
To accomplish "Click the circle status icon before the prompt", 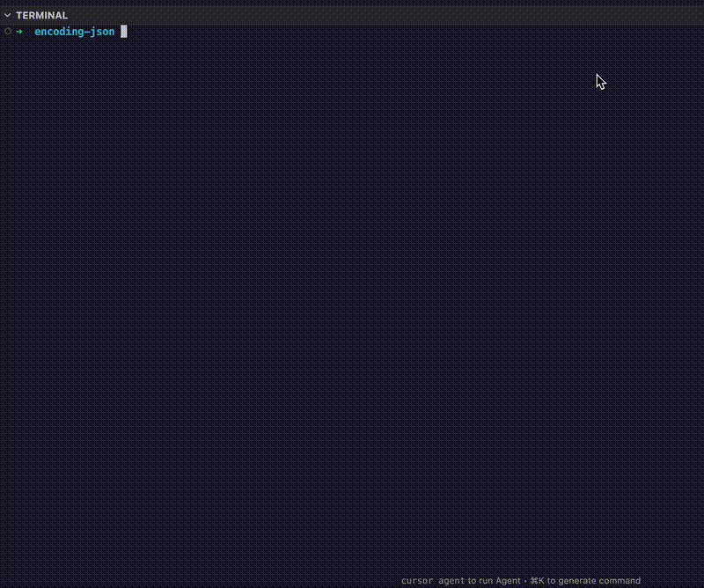I will coord(6,32).
